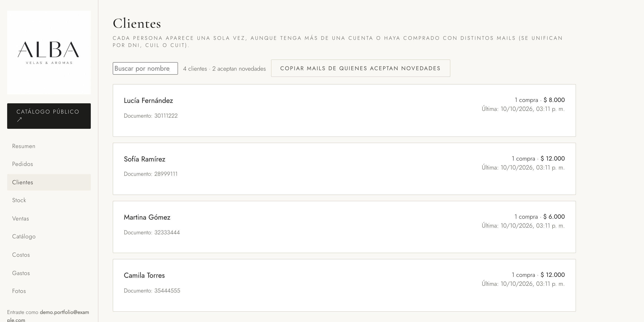Click the $ 8.000 purchase total
Viewport: 644px width, 322px height.
554,100
